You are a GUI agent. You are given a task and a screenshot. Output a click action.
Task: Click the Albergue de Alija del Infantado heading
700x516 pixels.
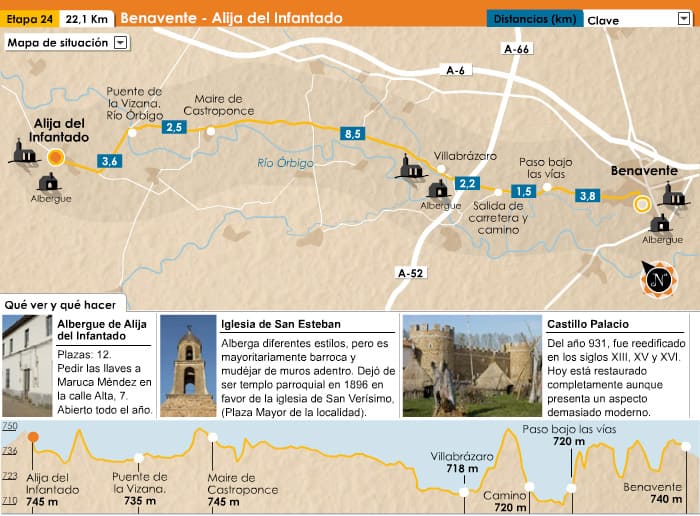102,330
